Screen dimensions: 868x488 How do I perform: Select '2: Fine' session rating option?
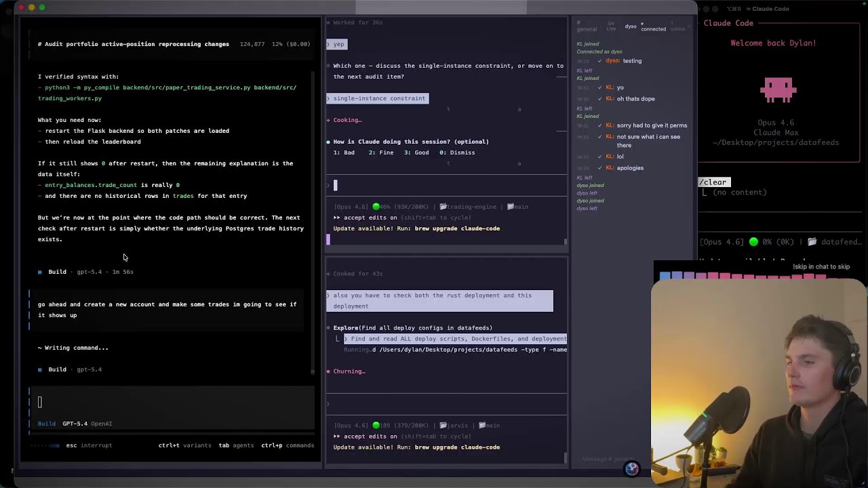pos(381,152)
